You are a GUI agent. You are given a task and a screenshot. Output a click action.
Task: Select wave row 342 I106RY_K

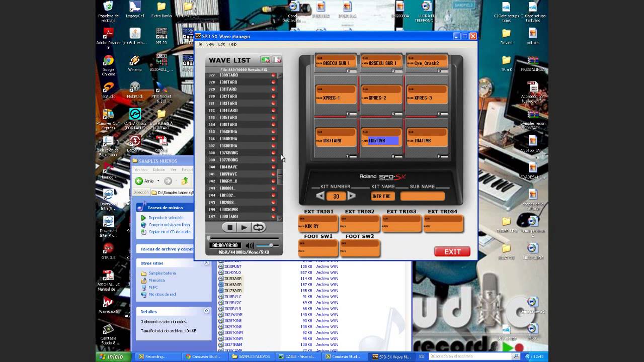click(x=241, y=181)
